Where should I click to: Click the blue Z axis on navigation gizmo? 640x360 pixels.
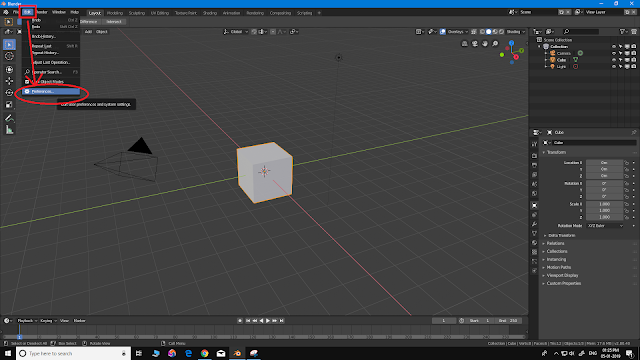pyautogui.click(x=511, y=43)
